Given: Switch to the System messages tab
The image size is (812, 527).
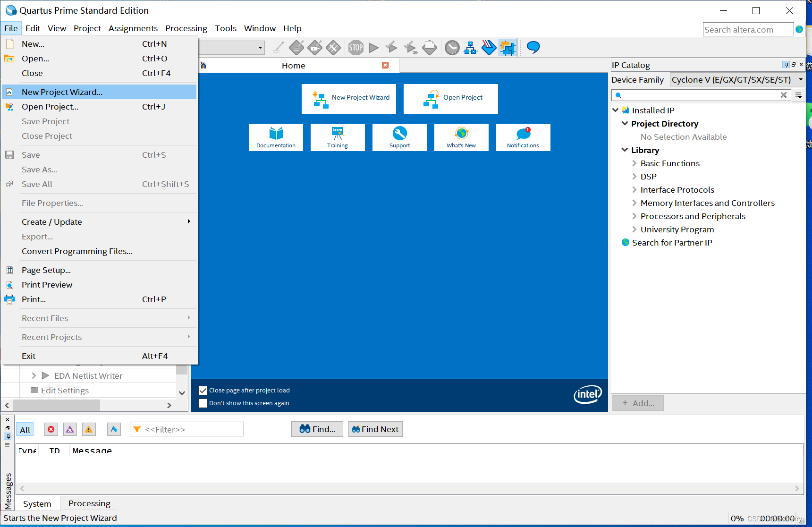Looking at the screenshot, I should [37, 503].
